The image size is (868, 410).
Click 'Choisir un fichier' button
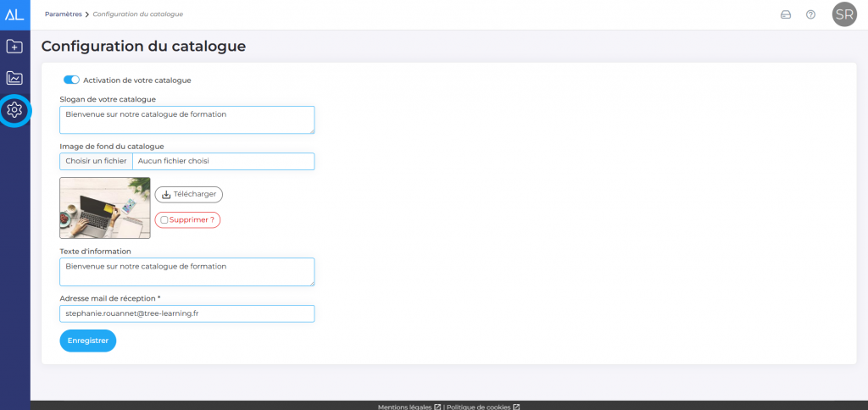[96, 161]
